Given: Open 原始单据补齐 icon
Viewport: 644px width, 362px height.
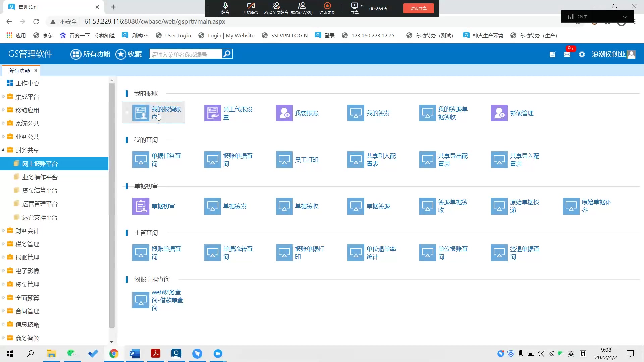Looking at the screenshot, I should coord(571,206).
